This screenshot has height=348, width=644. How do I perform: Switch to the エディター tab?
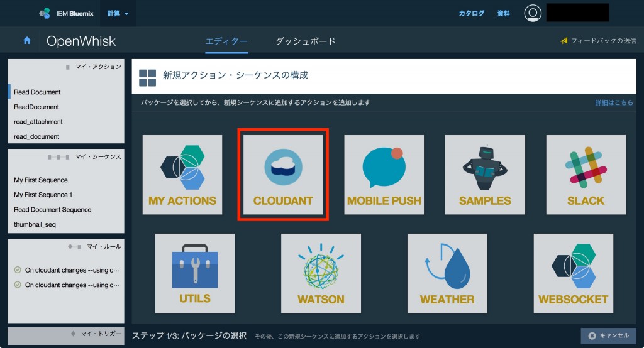(x=226, y=41)
